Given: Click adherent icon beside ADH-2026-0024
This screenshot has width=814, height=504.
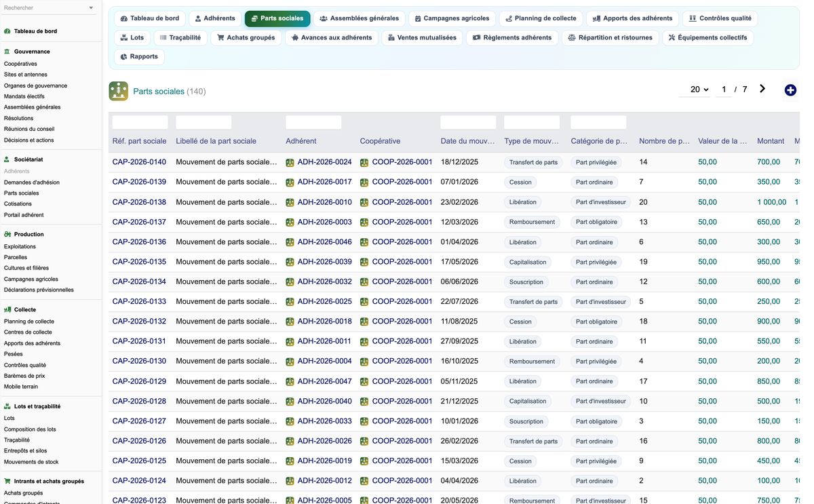Looking at the screenshot, I should (290, 163).
